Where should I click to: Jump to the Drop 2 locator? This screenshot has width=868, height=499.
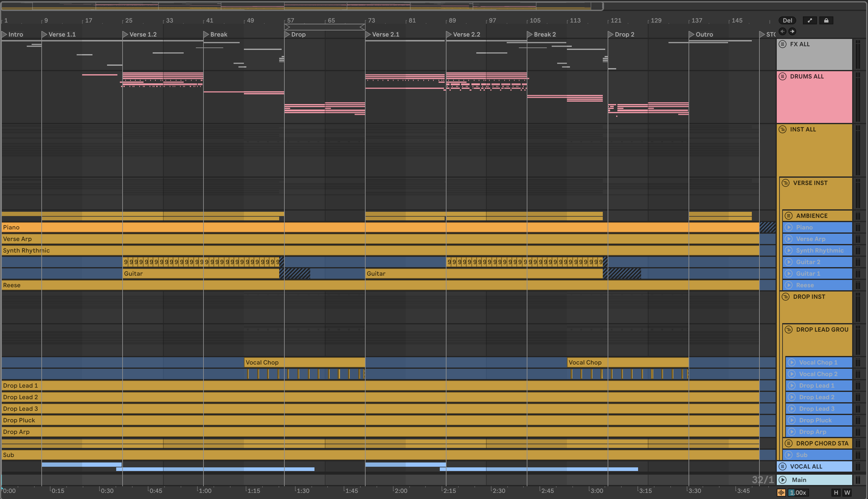pos(621,34)
